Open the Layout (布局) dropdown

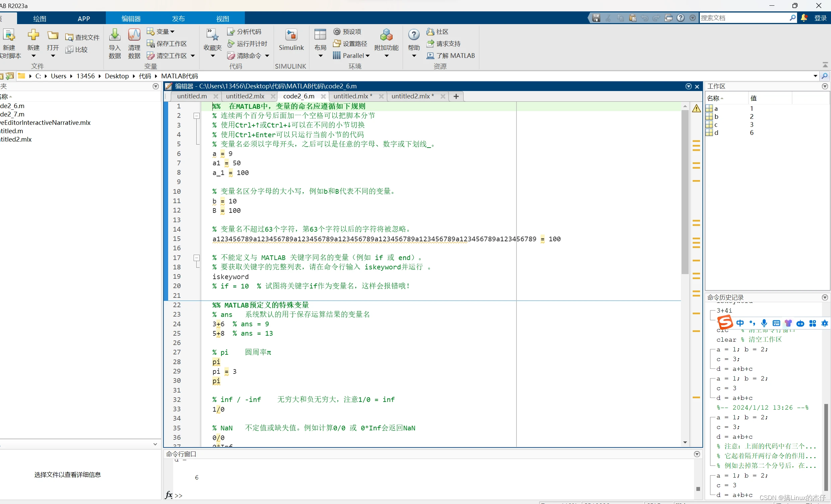(x=321, y=56)
